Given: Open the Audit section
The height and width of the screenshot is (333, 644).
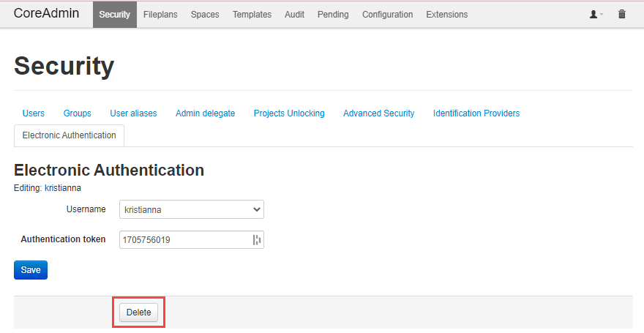Looking at the screenshot, I should 294,15.
